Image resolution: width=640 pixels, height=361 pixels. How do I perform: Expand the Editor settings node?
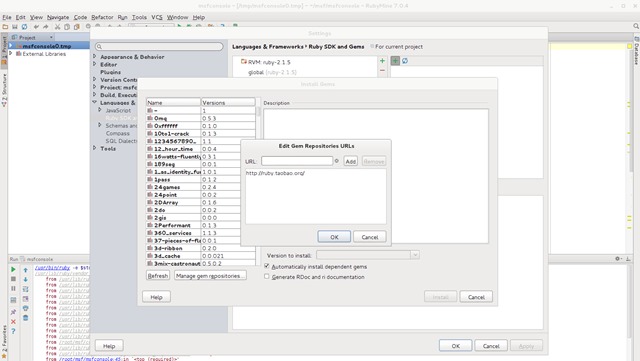coord(95,64)
